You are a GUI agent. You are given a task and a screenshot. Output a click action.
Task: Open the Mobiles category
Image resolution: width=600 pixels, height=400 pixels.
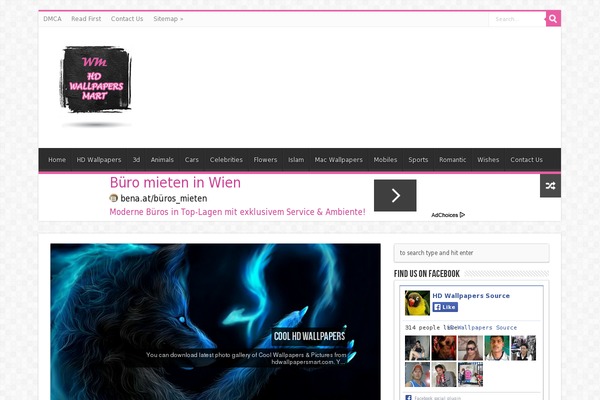pos(385,160)
